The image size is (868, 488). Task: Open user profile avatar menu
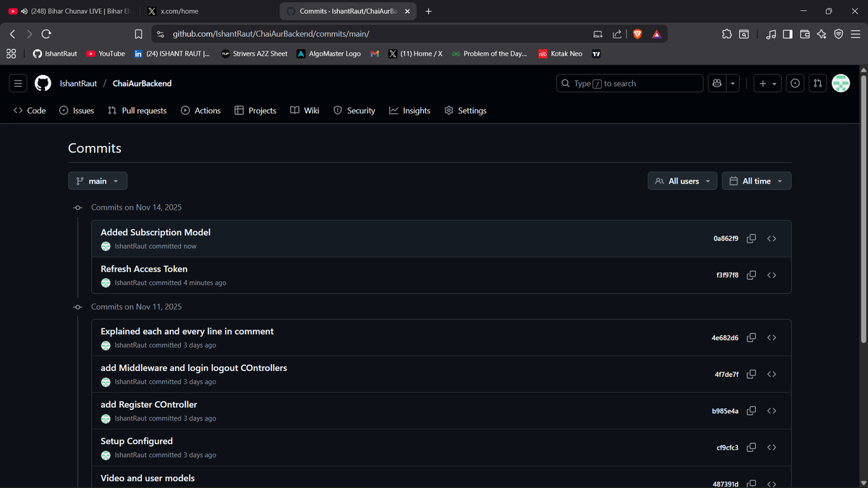point(841,83)
